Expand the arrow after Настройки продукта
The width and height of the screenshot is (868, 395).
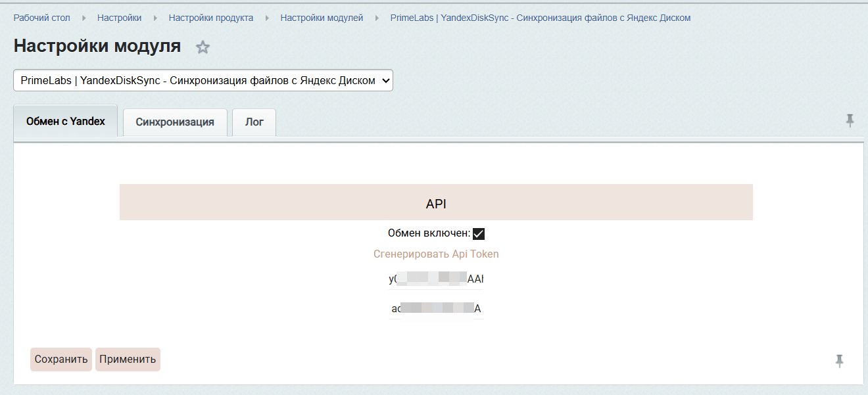pos(267,18)
